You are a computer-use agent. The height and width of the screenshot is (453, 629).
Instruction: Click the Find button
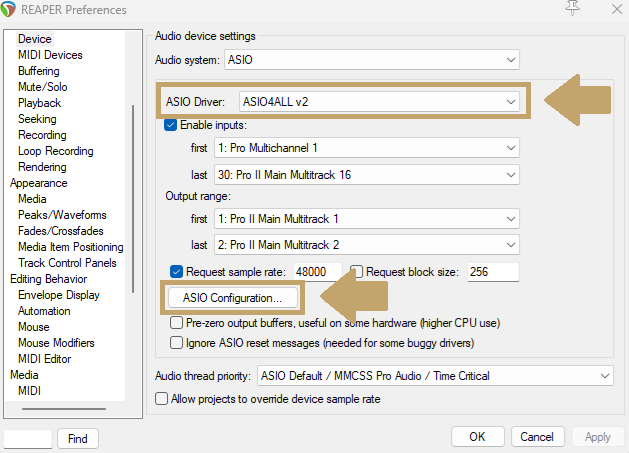tap(78, 439)
